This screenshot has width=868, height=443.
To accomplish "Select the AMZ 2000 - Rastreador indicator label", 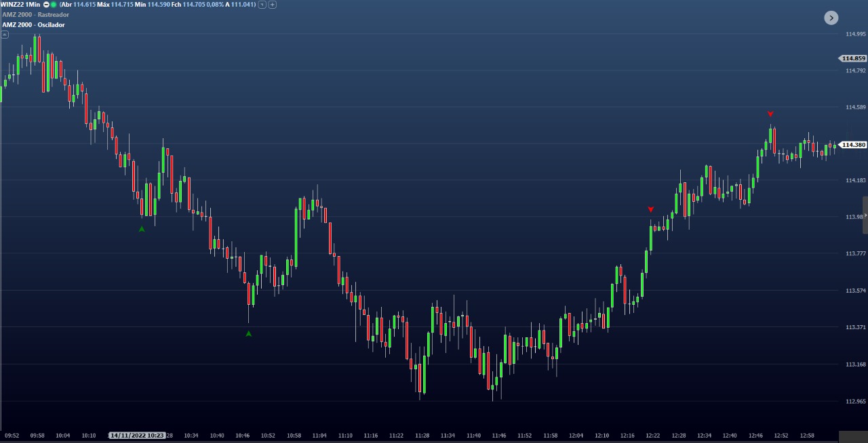I will coord(35,15).
